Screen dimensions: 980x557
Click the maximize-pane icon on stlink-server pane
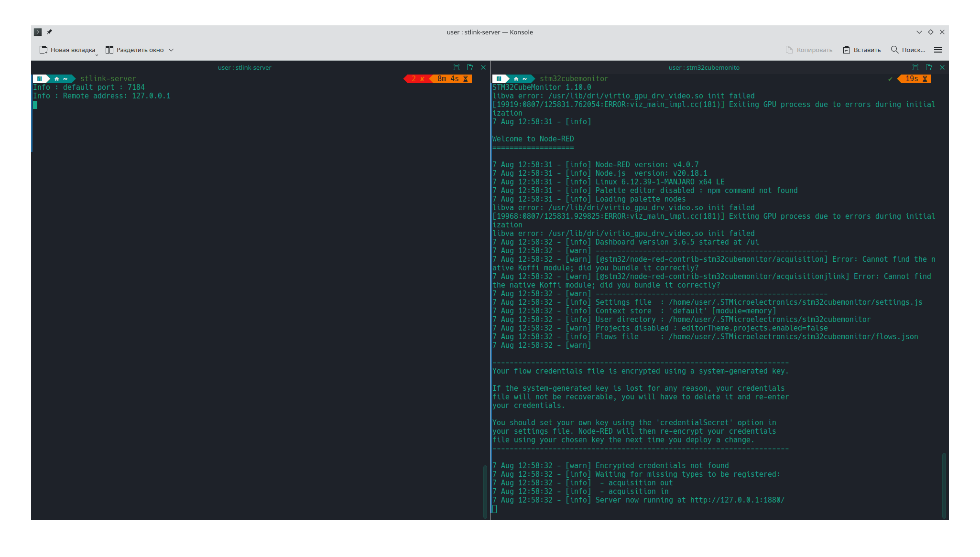[457, 67]
